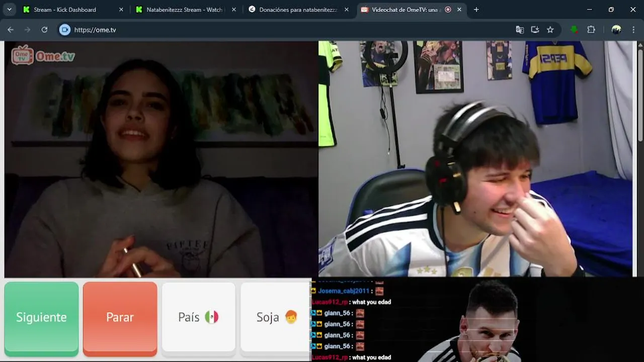This screenshot has height=362, width=644.
Task: Click the Siguiente button
Action: 41,317
